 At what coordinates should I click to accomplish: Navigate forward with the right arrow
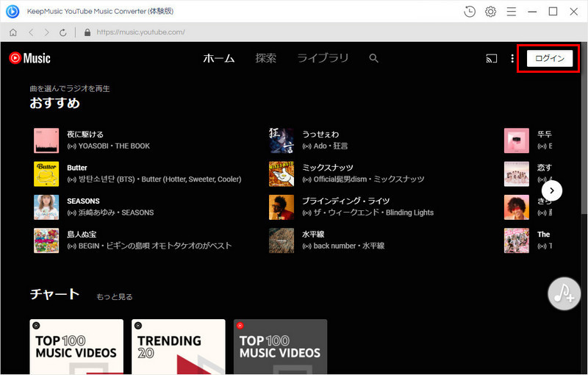coord(46,32)
